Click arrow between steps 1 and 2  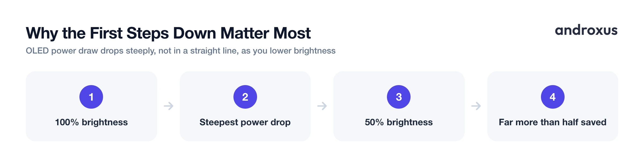[169, 106]
